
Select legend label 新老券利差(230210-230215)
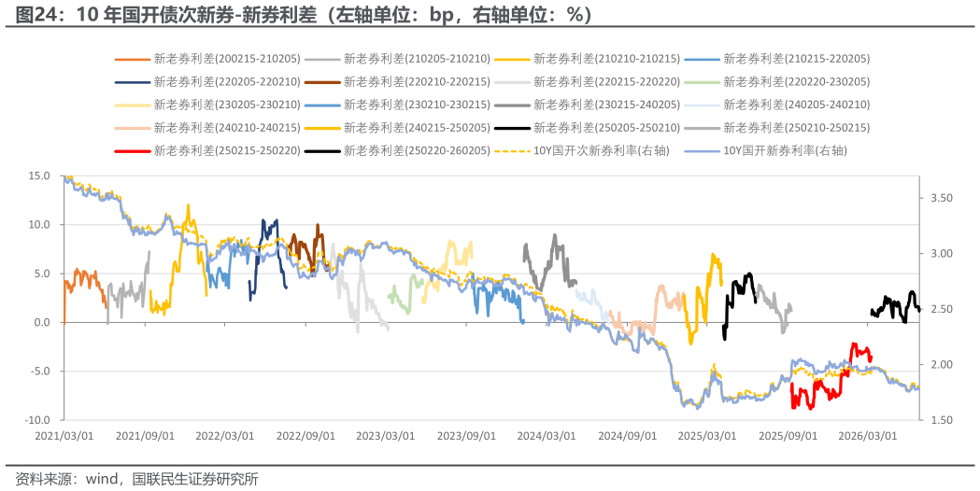coord(418,105)
